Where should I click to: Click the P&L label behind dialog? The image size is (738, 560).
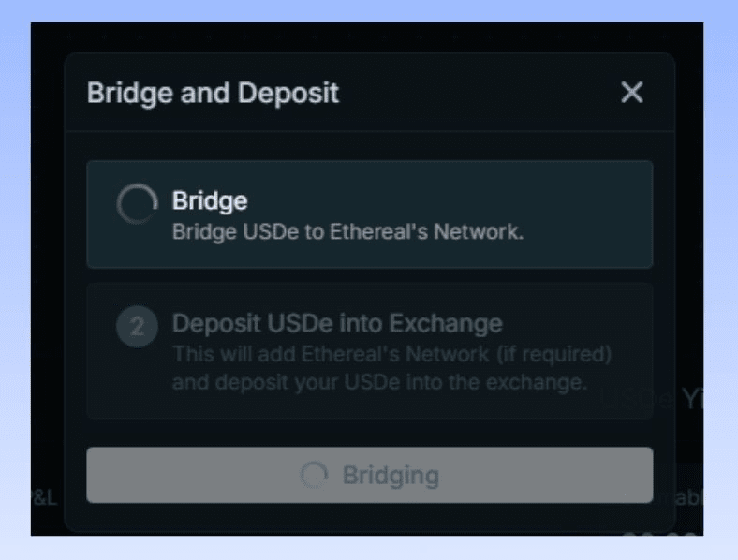pos(45,498)
